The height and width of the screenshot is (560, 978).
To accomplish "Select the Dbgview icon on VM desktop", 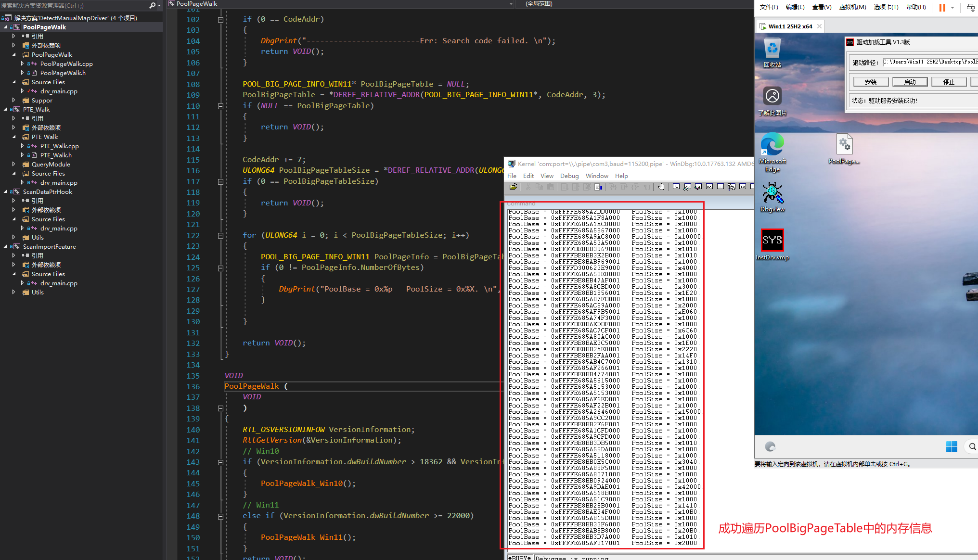I will pos(772,197).
